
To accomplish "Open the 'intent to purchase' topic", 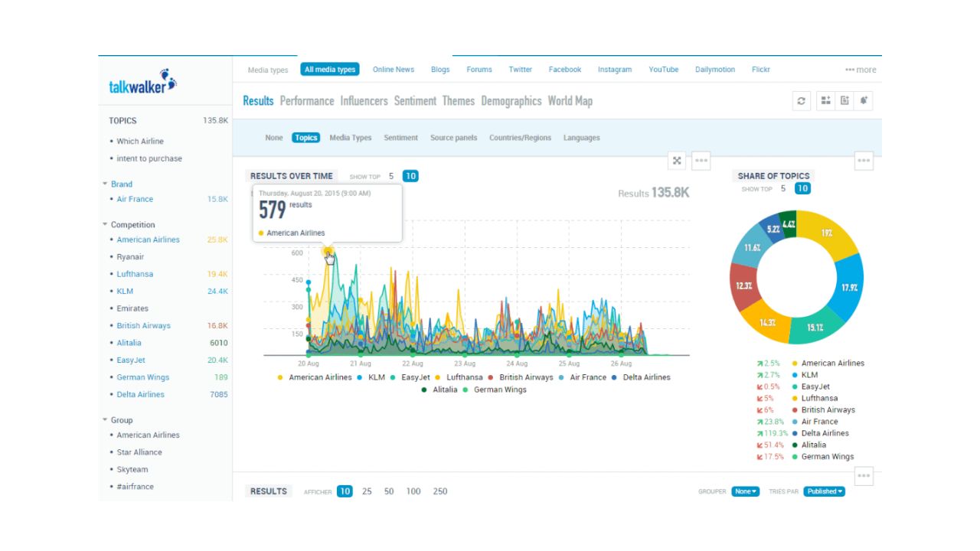I will (149, 158).
